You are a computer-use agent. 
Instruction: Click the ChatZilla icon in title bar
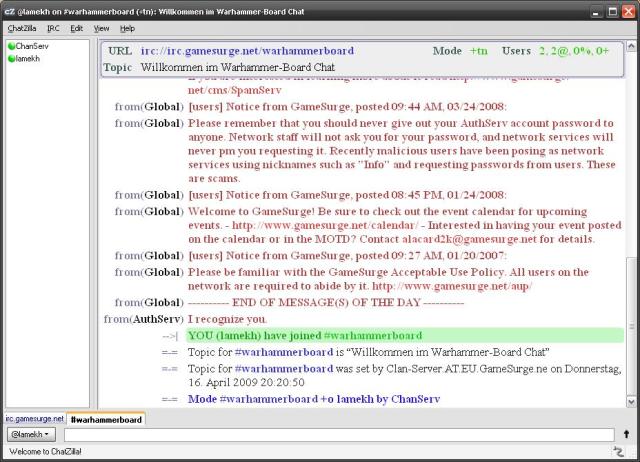[9, 12]
